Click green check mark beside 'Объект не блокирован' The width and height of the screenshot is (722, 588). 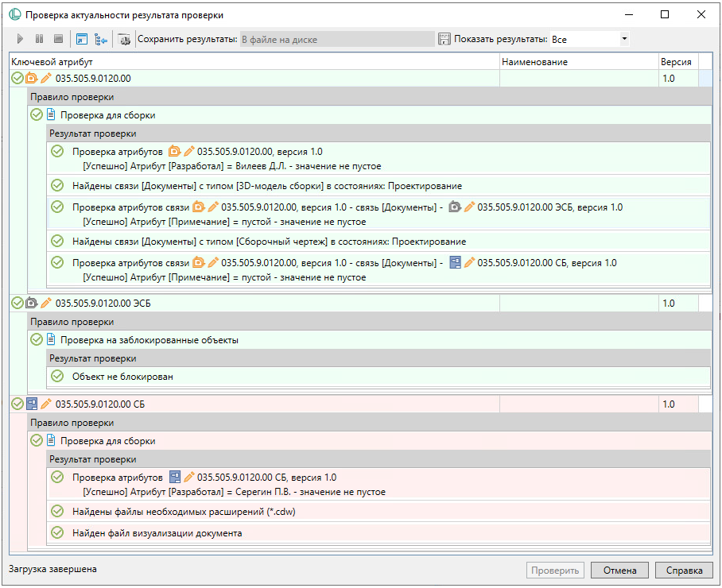click(56, 376)
